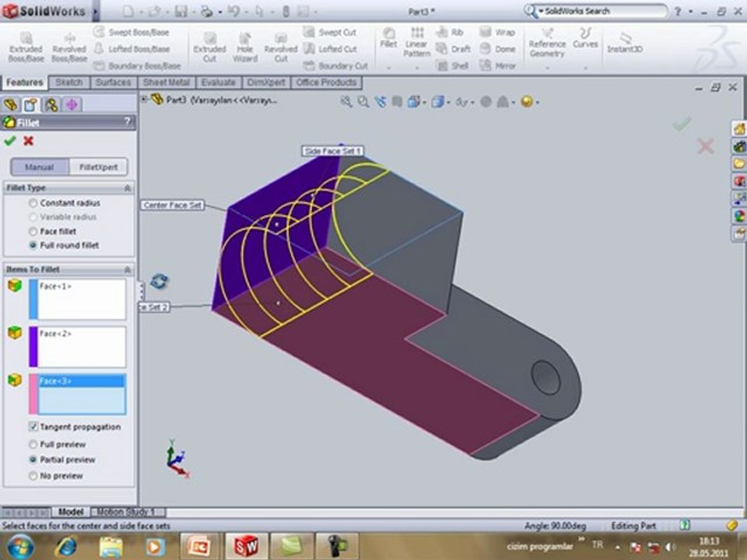Choose Boundary Cut
Viewport: 747px width, 560px height.
tap(335, 65)
